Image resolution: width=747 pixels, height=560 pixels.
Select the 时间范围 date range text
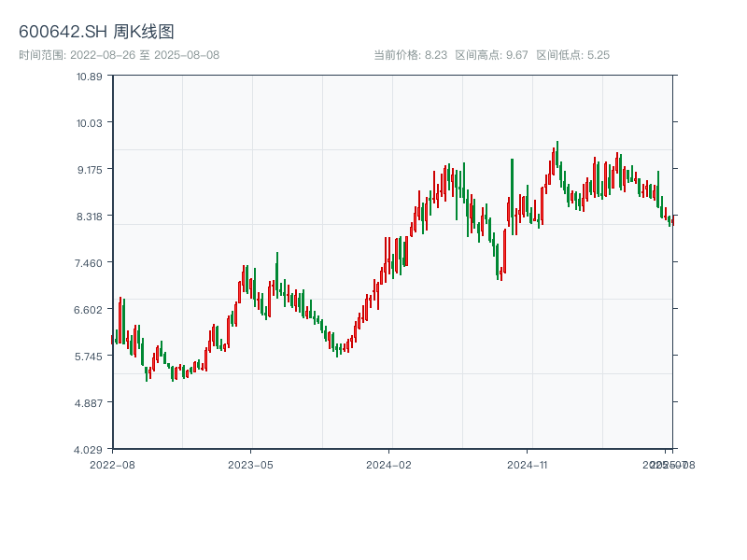coord(120,55)
